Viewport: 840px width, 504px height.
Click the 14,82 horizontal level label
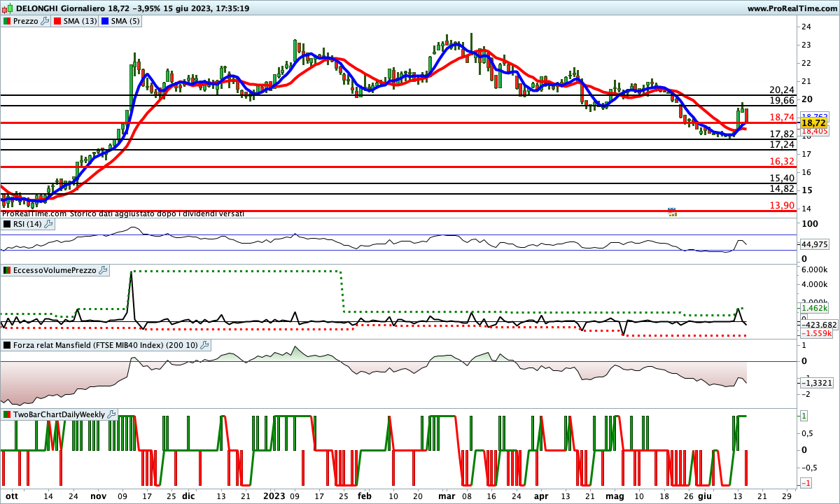tap(782, 188)
